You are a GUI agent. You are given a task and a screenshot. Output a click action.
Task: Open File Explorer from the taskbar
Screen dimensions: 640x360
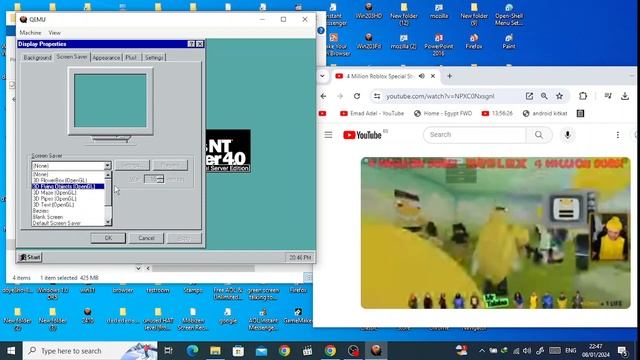(215, 351)
